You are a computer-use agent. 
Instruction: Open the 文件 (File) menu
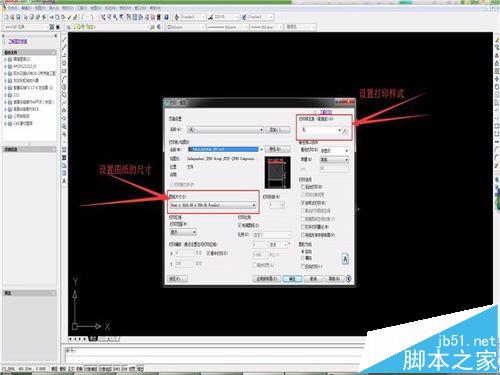click(x=13, y=8)
